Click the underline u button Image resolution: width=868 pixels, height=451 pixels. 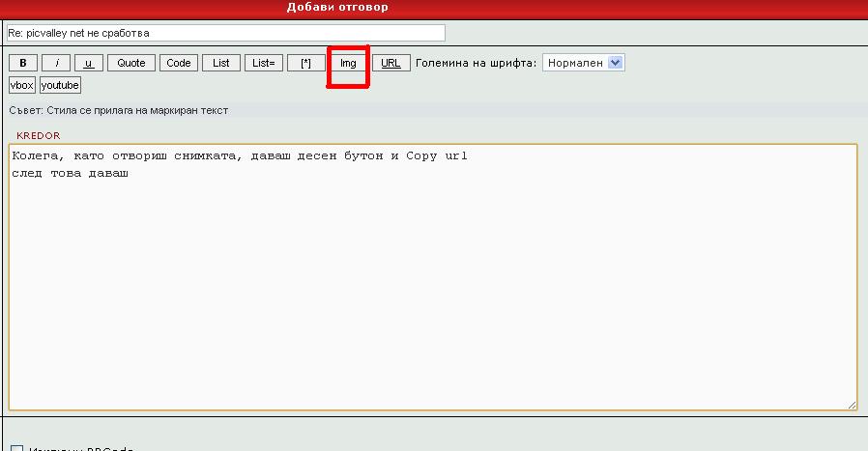tap(89, 63)
